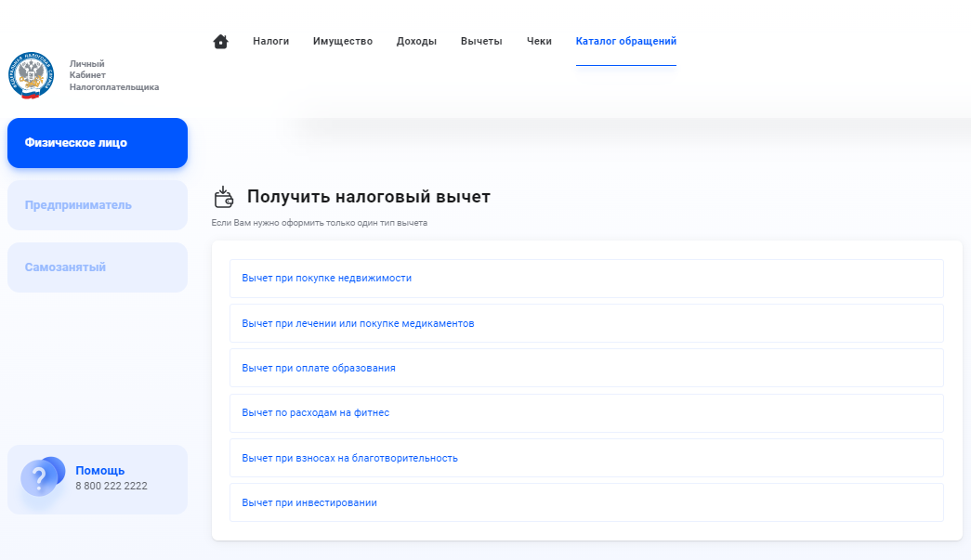Select Вычет при оплате образования
The height and width of the screenshot is (560, 971).
(319, 368)
